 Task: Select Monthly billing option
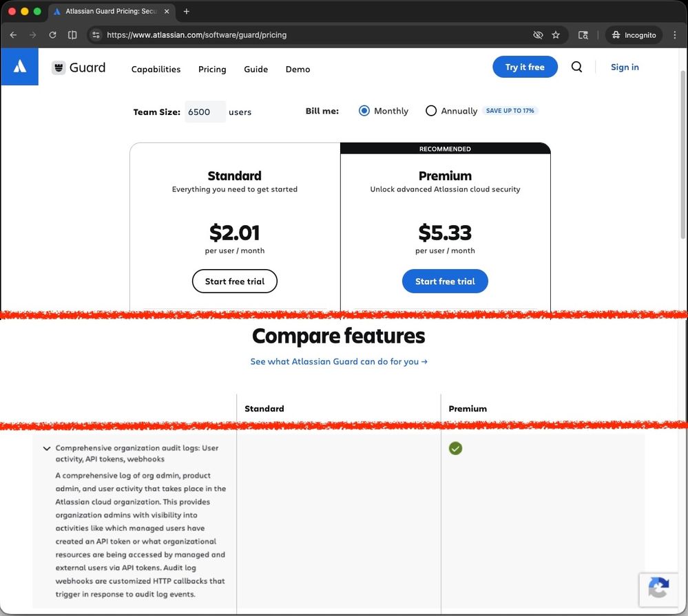click(x=364, y=111)
